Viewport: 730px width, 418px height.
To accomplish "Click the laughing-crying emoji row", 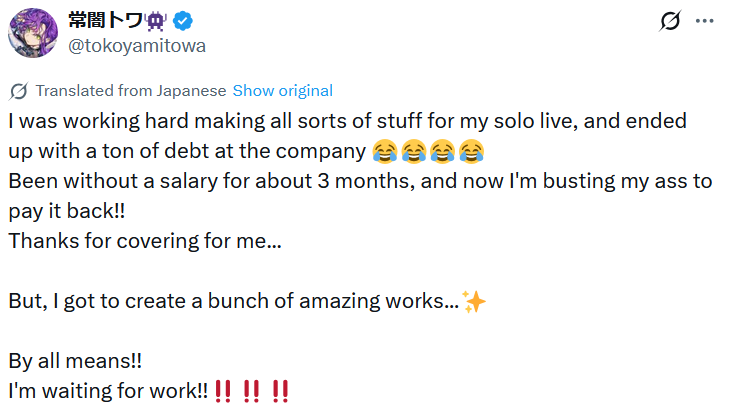I will [x=428, y=152].
